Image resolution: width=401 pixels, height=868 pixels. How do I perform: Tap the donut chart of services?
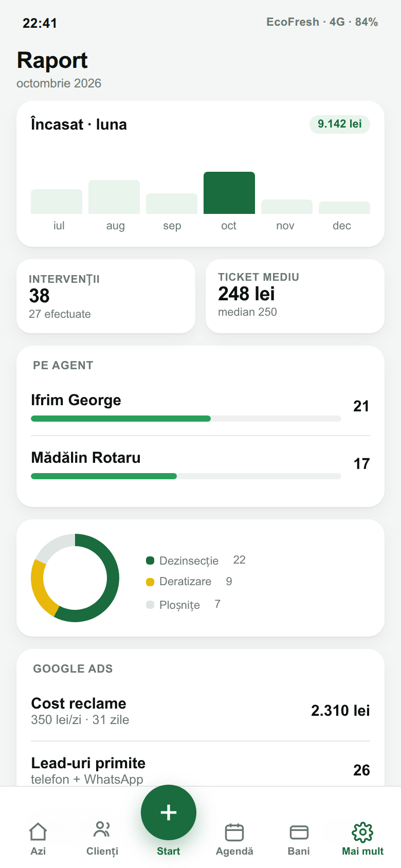click(x=75, y=578)
